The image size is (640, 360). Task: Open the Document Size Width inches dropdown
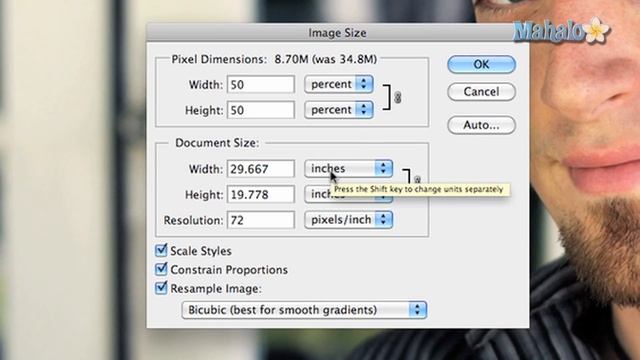click(348, 169)
